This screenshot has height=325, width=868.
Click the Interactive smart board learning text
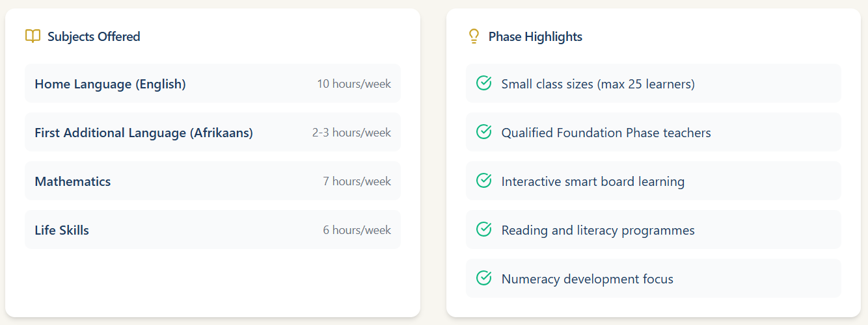point(593,181)
